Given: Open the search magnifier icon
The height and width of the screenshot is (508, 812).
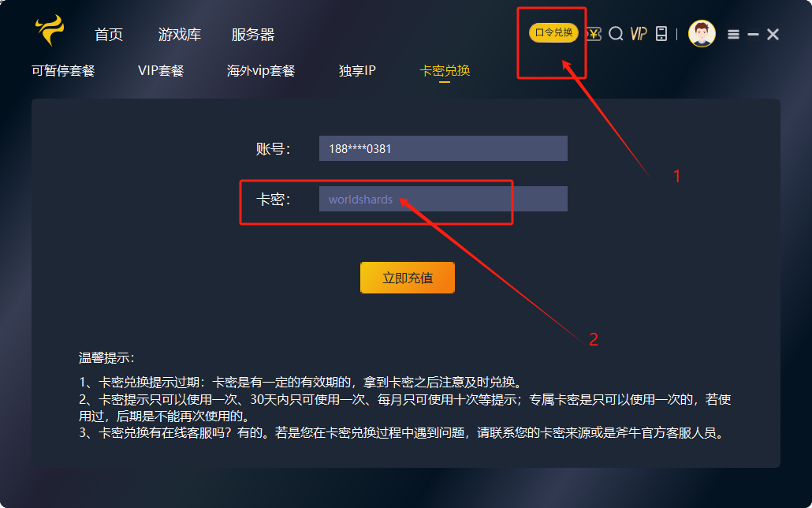Looking at the screenshot, I should tap(616, 34).
